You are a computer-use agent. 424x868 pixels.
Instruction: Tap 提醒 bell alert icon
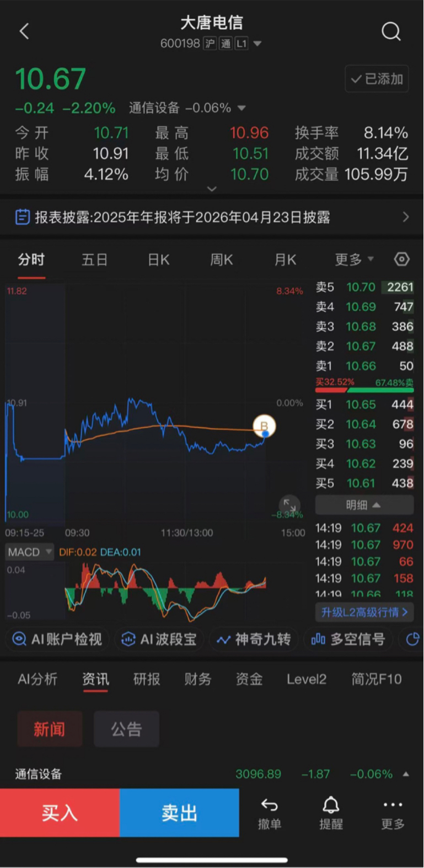point(331,813)
